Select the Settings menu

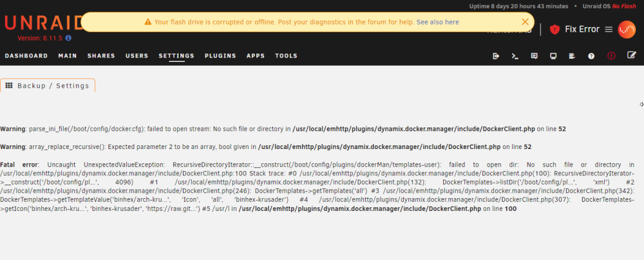176,56
